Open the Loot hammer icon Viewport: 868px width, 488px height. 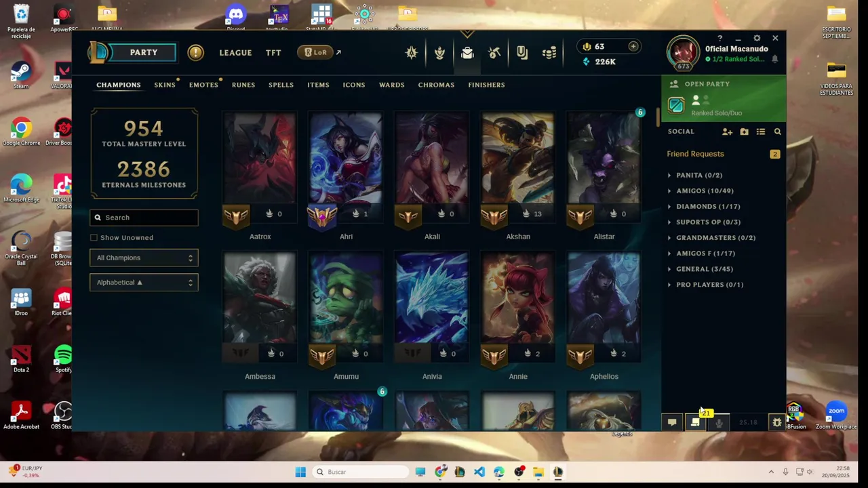tap(494, 53)
